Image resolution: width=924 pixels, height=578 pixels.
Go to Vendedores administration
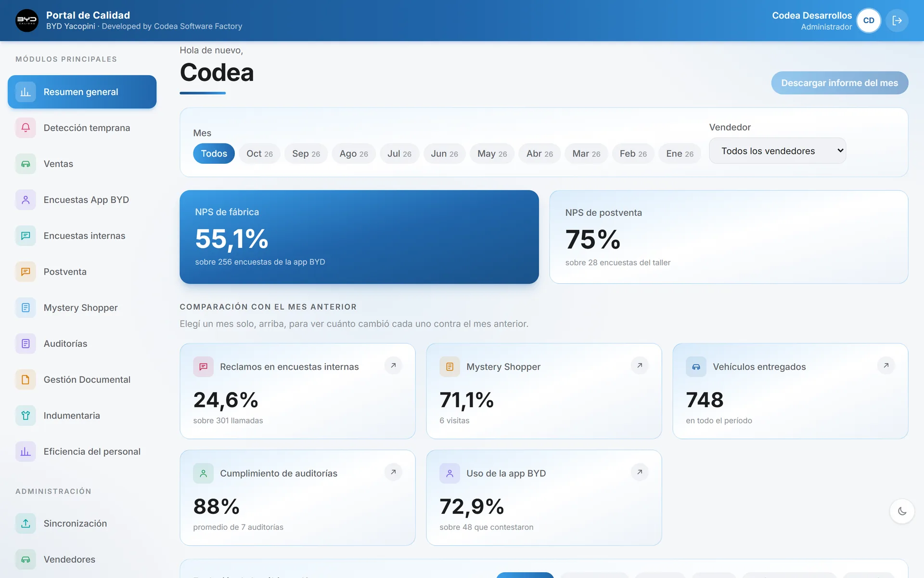click(82, 560)
